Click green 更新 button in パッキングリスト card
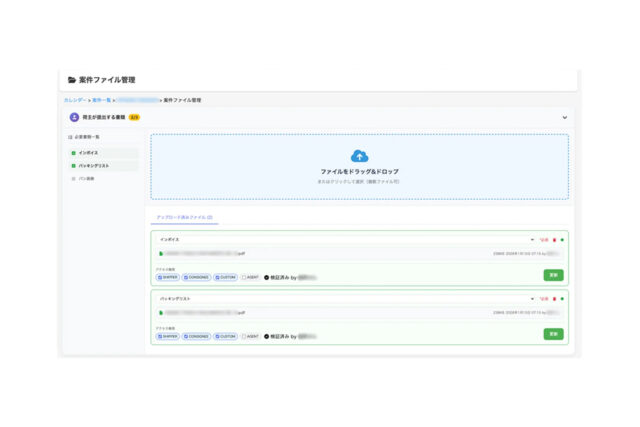 tap(553, 334)
